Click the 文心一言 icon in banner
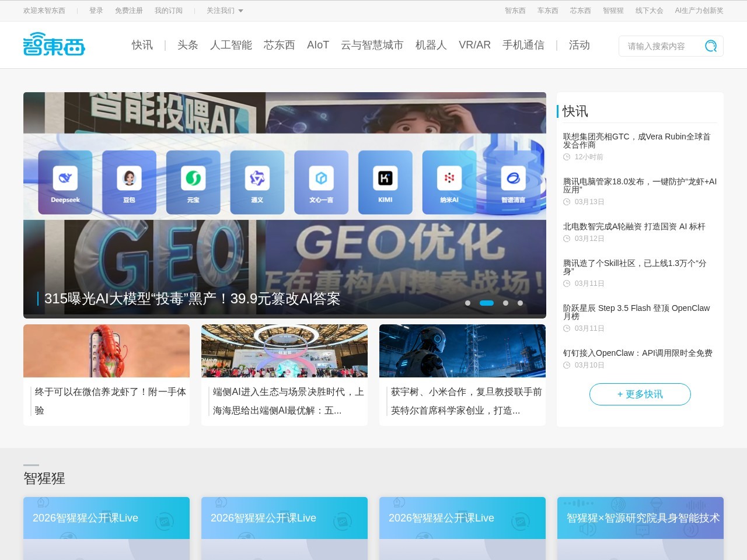Screen dimensions: 747x560 (x=321, y=178)
